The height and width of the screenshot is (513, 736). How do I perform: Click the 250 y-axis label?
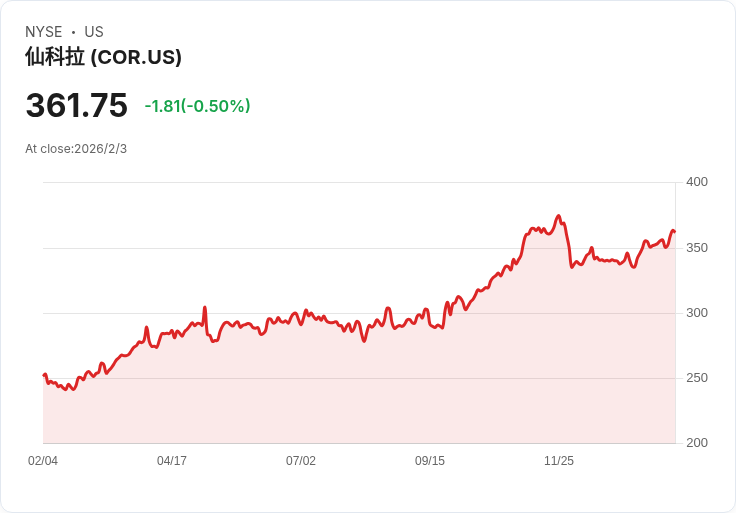tap(696, 378)
